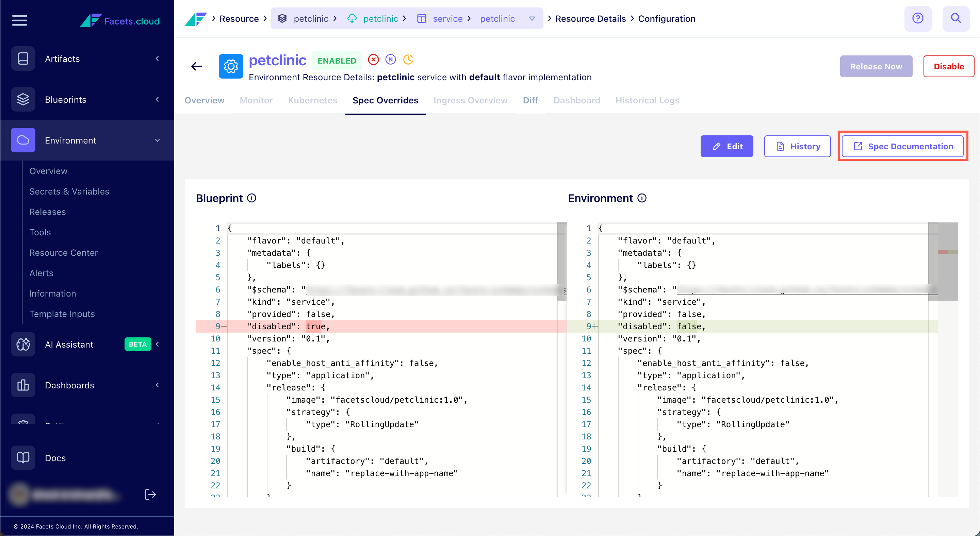Expand the AI Assistant menu chevron

157,345
